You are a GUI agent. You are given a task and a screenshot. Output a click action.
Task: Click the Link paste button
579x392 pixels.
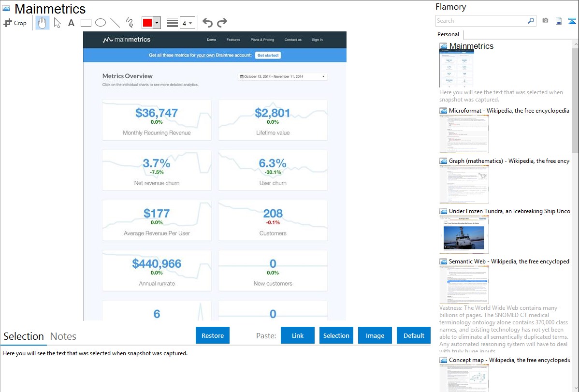[x=298, y=335]
